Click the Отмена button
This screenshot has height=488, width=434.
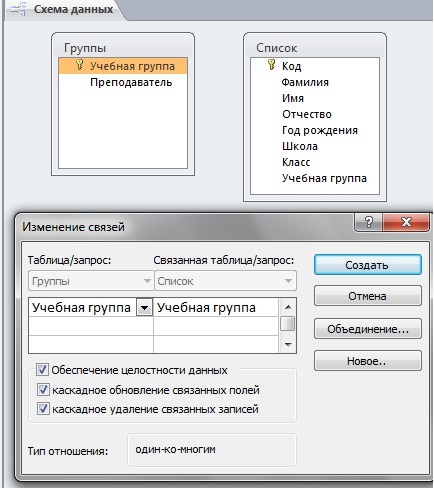coord(368,296)
